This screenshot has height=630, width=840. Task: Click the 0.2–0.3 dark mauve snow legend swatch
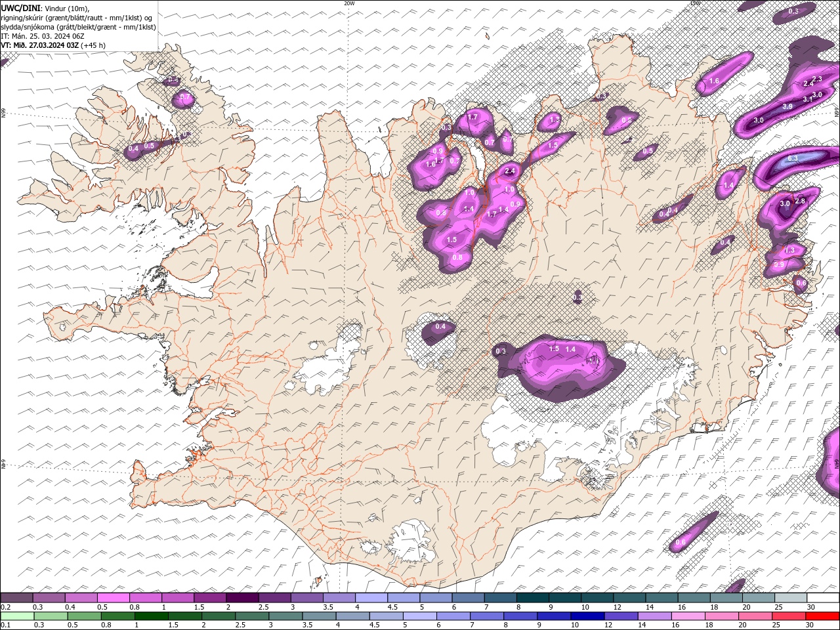pos(17,598)
